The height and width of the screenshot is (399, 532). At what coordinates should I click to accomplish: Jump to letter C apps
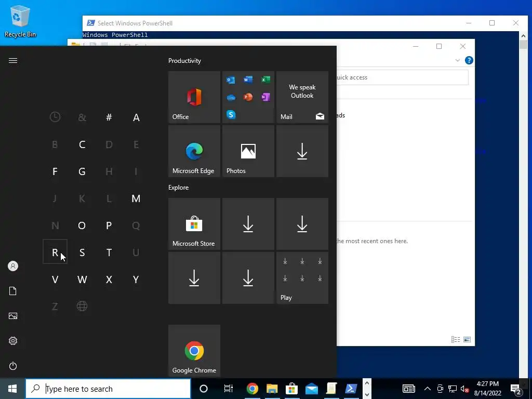[82, 144]
